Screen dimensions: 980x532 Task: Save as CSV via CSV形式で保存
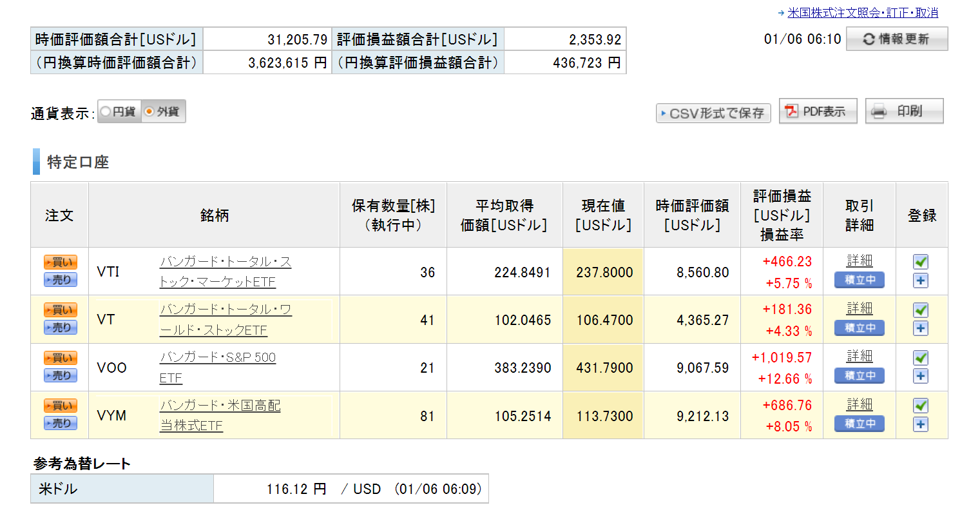click(x=713, y=113)
